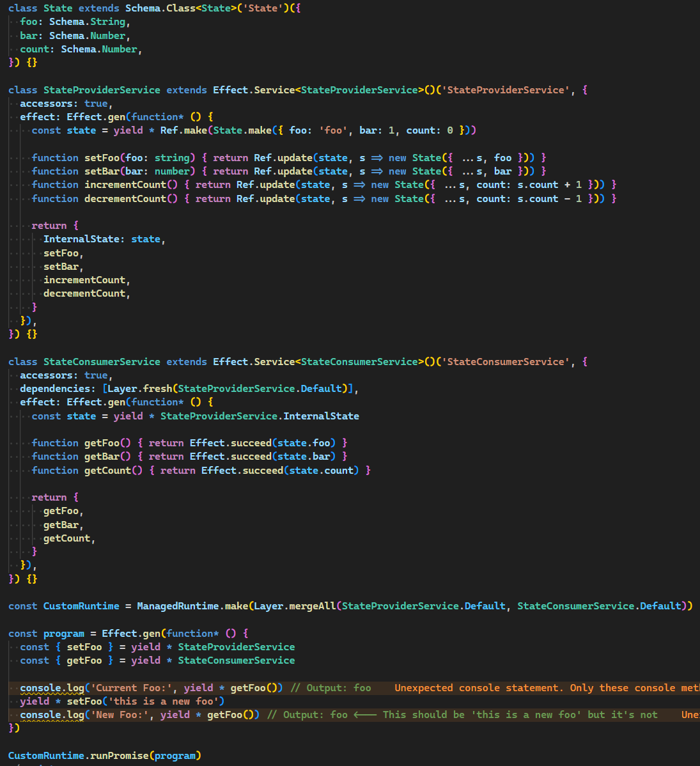
Task: Click 'incrementCount,' entry in the return object
Action: (87, 281)
